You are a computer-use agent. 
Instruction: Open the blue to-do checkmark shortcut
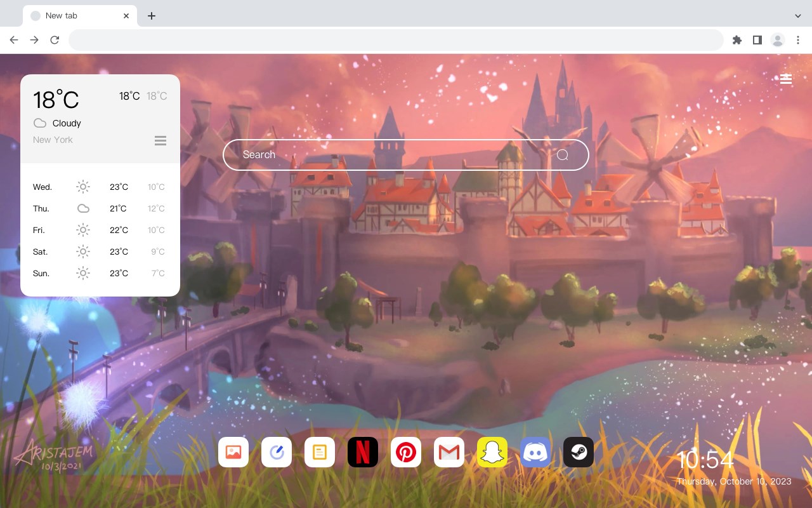tap(277, 452)
